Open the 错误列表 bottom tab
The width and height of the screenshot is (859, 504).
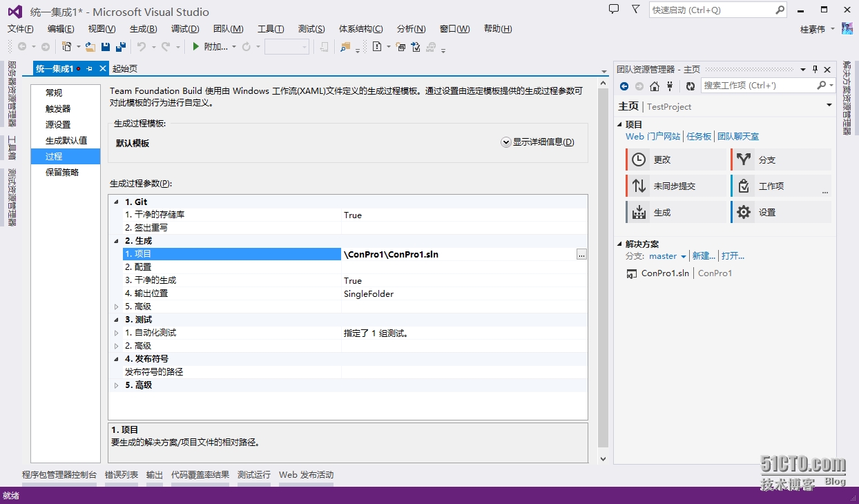coord(122,475)
